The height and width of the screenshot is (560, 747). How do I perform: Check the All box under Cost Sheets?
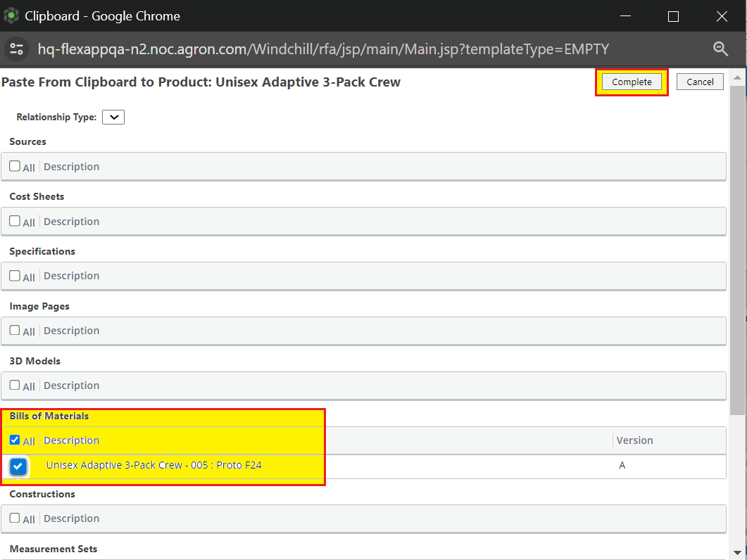click(x=15, y=221)
